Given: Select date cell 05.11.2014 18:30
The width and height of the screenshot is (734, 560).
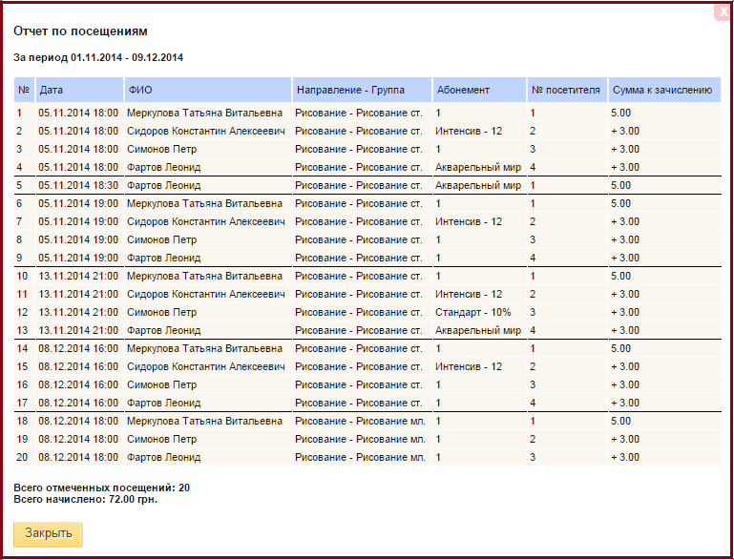Looking at the screenshot, I should [78, 185].
